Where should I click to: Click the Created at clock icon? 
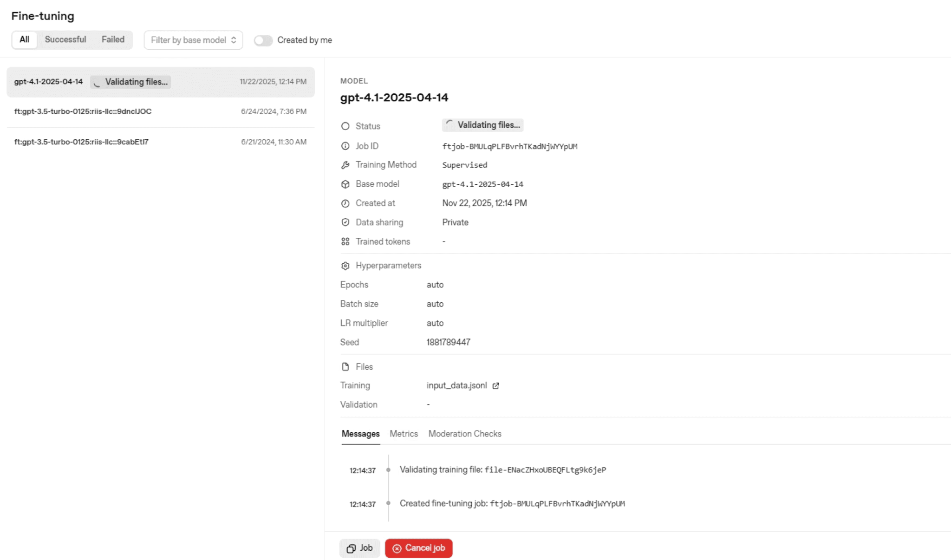[x=345, y=203]
